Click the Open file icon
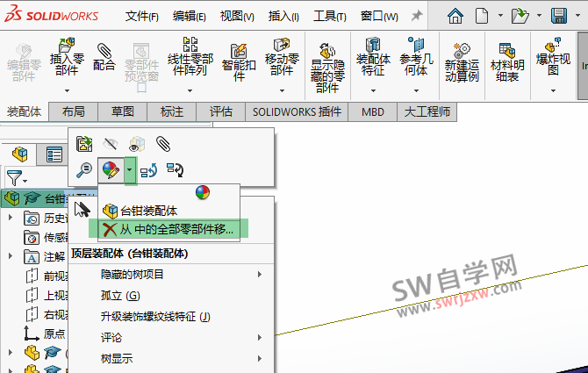This screenshot has height=373, width=588. 520,16
